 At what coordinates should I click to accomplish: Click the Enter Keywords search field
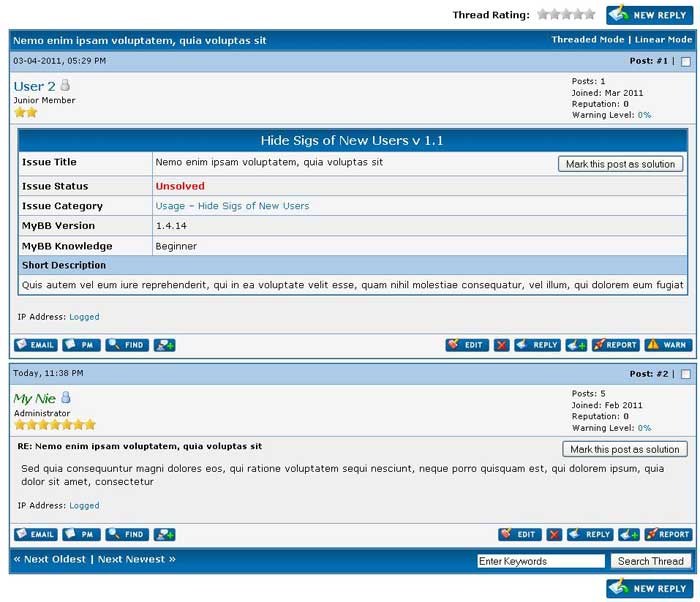tap(541, 561)
